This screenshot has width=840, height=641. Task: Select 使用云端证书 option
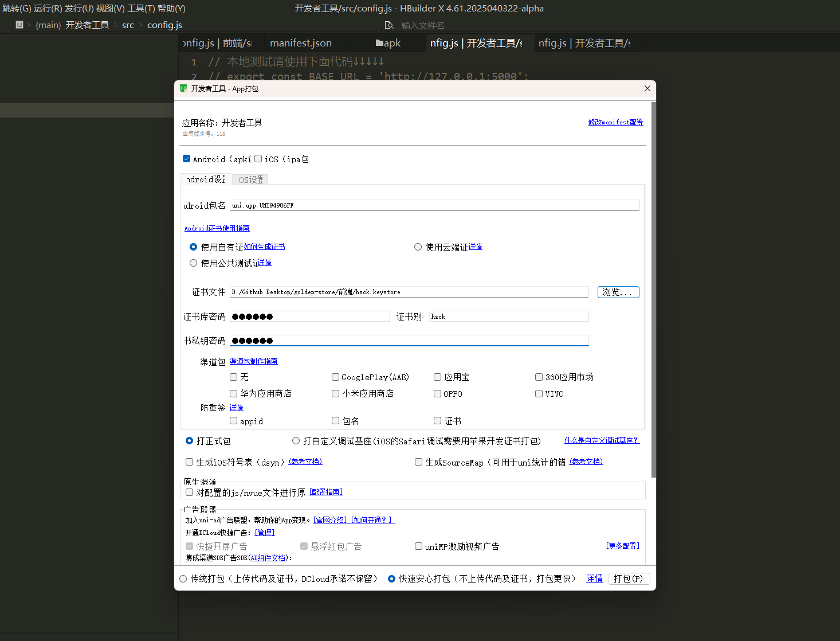coord(418,247)
